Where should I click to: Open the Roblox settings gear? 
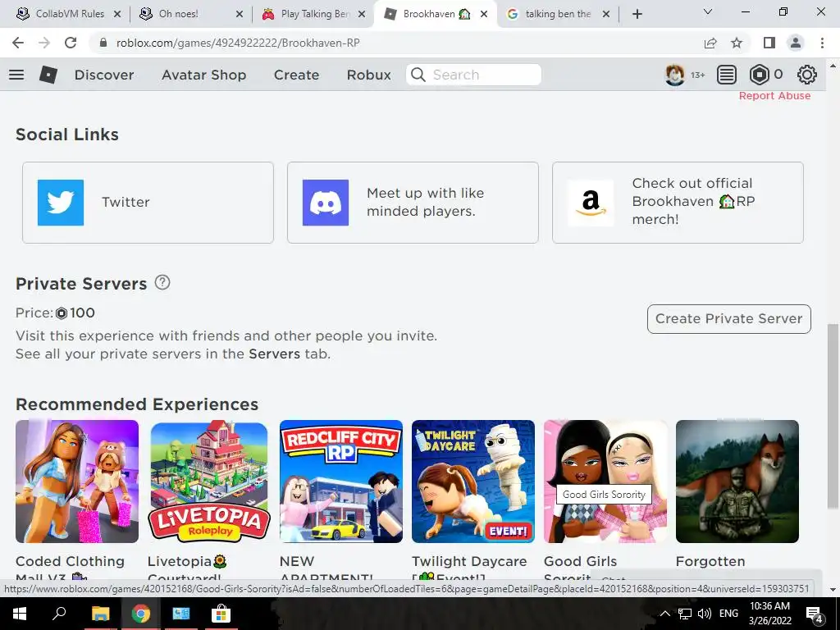(x=807, y=75)
